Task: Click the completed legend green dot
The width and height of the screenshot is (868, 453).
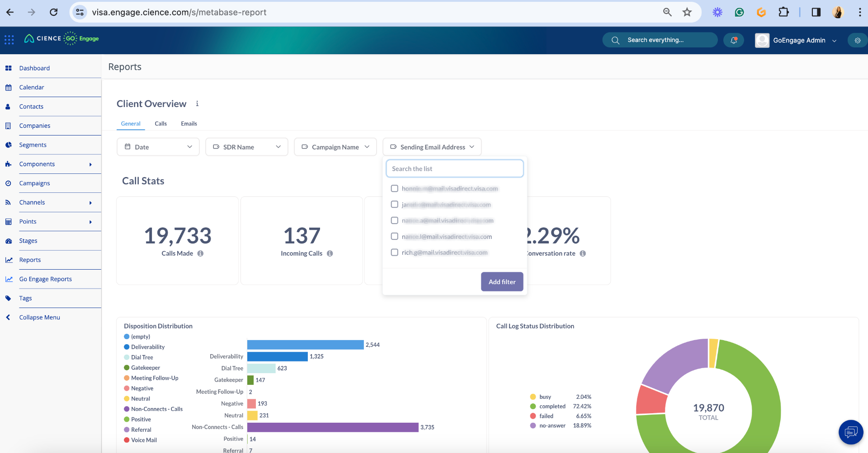Action: [533, 406]
